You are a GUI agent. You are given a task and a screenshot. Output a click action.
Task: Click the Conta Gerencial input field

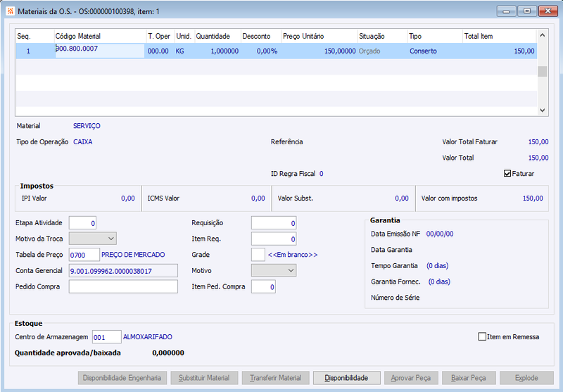(x=123, y=271)
